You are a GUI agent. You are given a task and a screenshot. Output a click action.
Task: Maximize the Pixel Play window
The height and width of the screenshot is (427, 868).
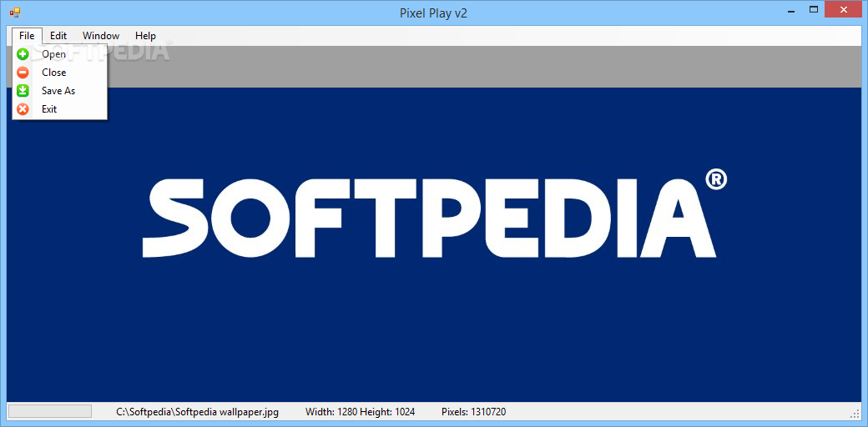(814, 10)
